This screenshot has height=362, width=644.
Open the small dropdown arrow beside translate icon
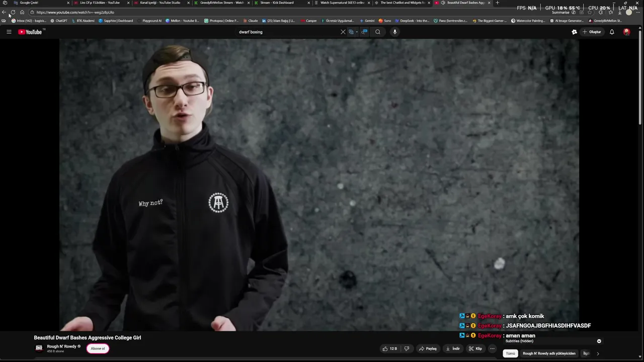pyautogui.click(x=357, y=32)
